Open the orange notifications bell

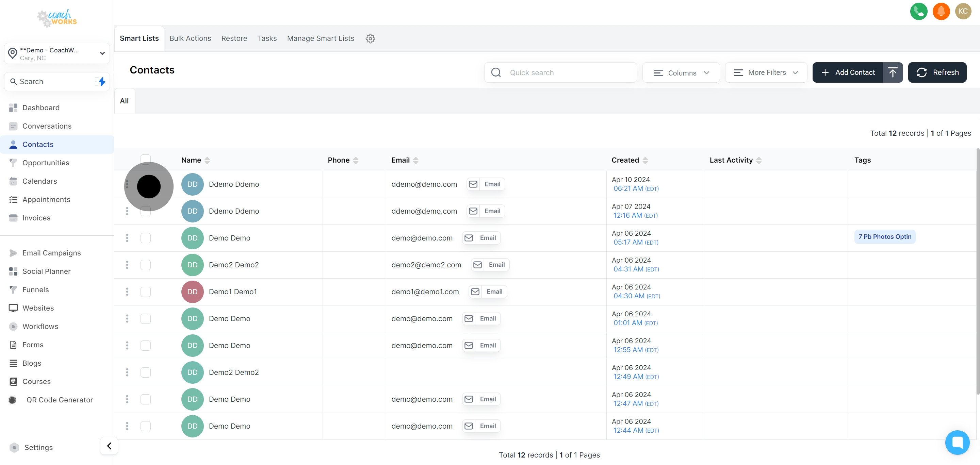(x=941, y=12)
